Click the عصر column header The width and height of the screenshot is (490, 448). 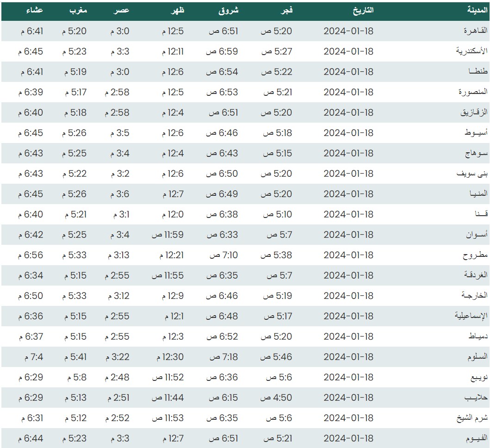(x=122, y=10)
